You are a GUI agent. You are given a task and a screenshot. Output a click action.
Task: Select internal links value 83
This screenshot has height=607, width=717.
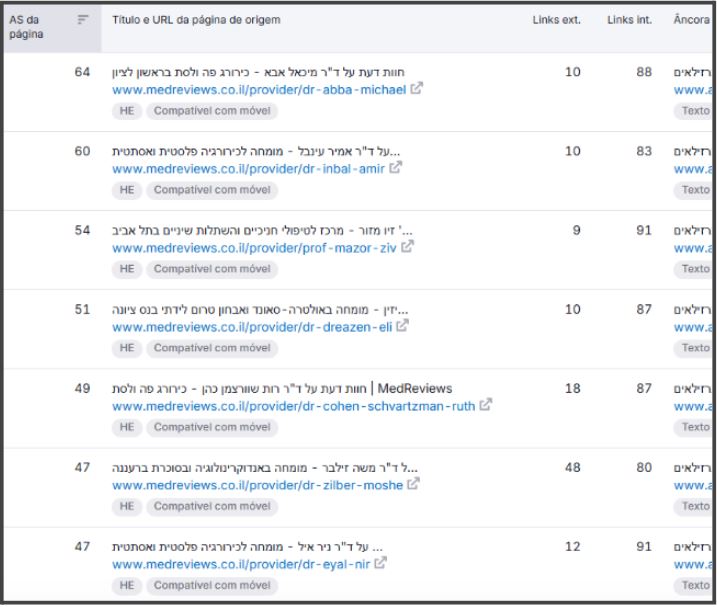click(x=644, y=151)
